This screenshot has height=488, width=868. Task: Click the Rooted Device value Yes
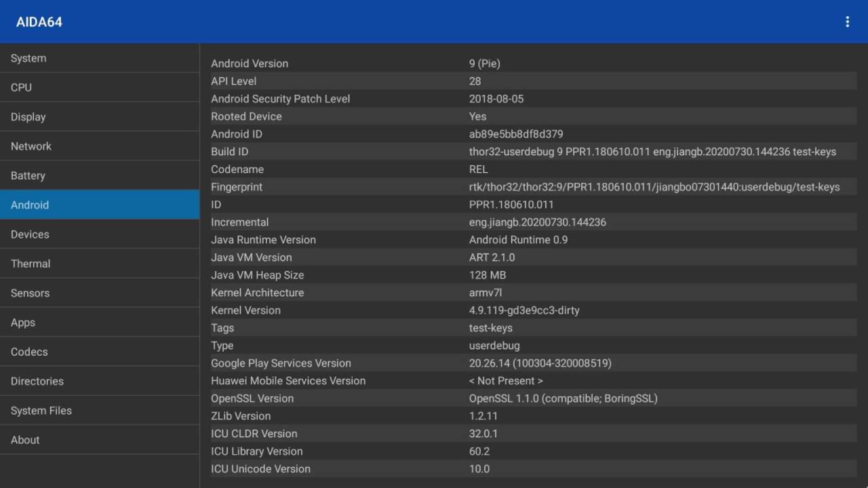pos(477,117)
